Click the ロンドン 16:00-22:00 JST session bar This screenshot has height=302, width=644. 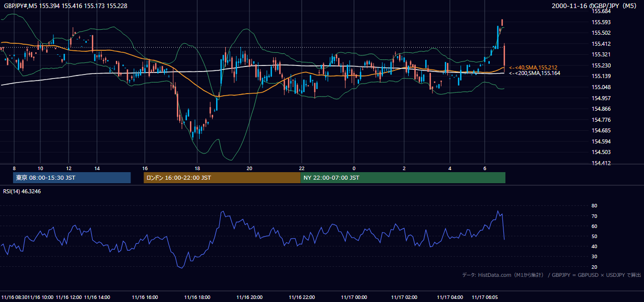[222, 178]
